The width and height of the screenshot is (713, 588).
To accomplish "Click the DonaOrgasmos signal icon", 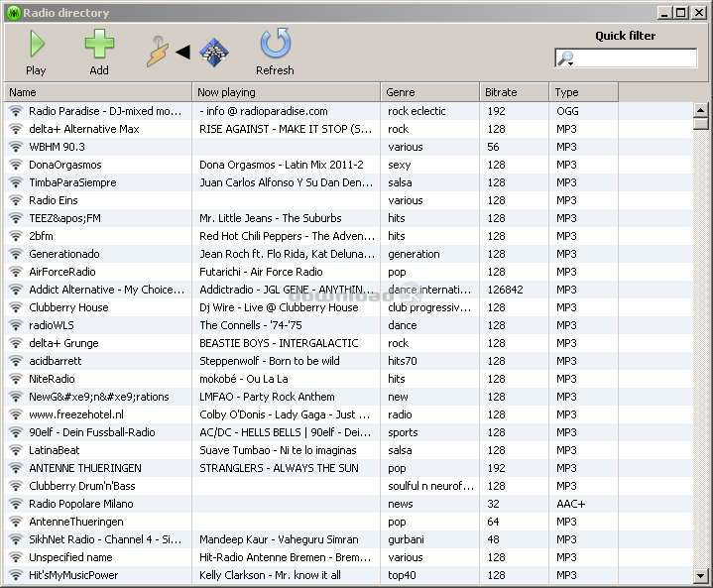I will tap(16, 165).
